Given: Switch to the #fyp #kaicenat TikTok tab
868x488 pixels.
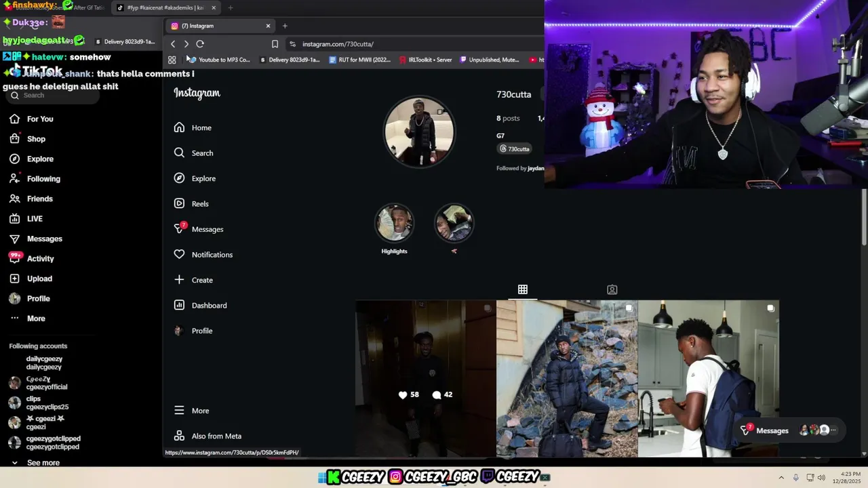Looking at the screenshot, I should click(166, 8).
